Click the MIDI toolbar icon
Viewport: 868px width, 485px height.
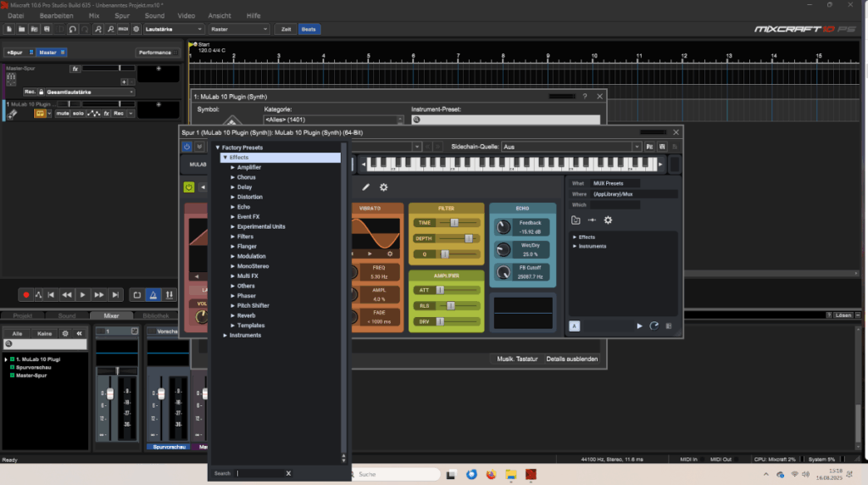point(123,29)
